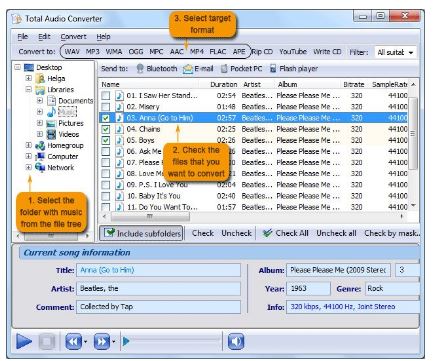Screen dimensions: 435x361
Task: Click note icon of 02. Misery
Action: [119, 107]
